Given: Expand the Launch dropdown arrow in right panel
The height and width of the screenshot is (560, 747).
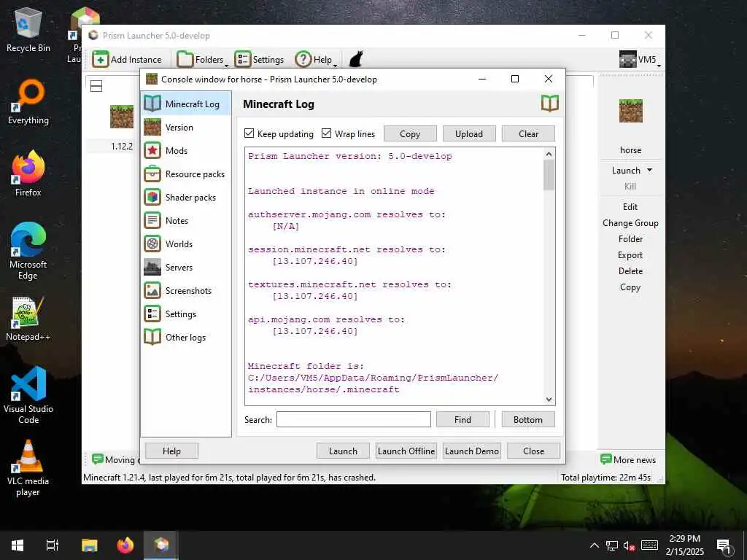Looking at the screenshot, I should (x=649, y=170).
